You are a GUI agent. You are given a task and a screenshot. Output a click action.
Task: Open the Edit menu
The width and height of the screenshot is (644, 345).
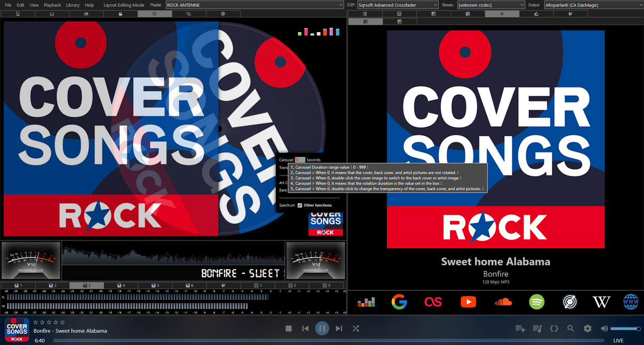tap(21, 5)
